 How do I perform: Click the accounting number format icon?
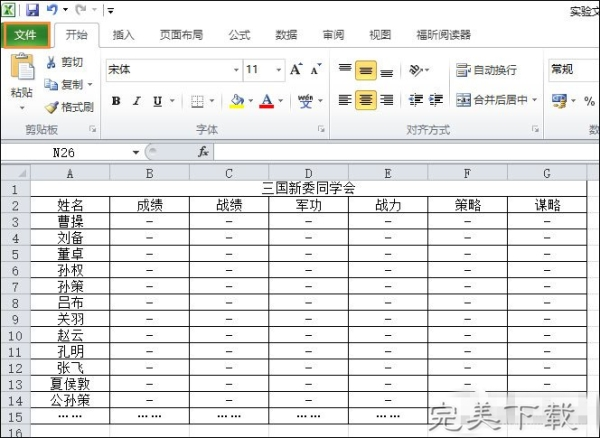(x=559, y=101)
